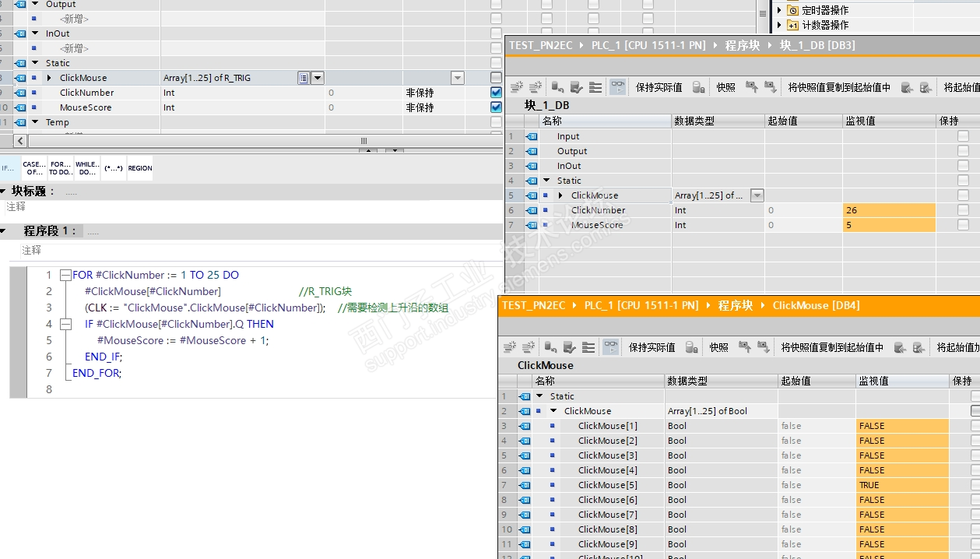980x559 pixels.
Task: Click second copy-snapshot icon in 块_1_DB toolbar
Action: (926, 87)
